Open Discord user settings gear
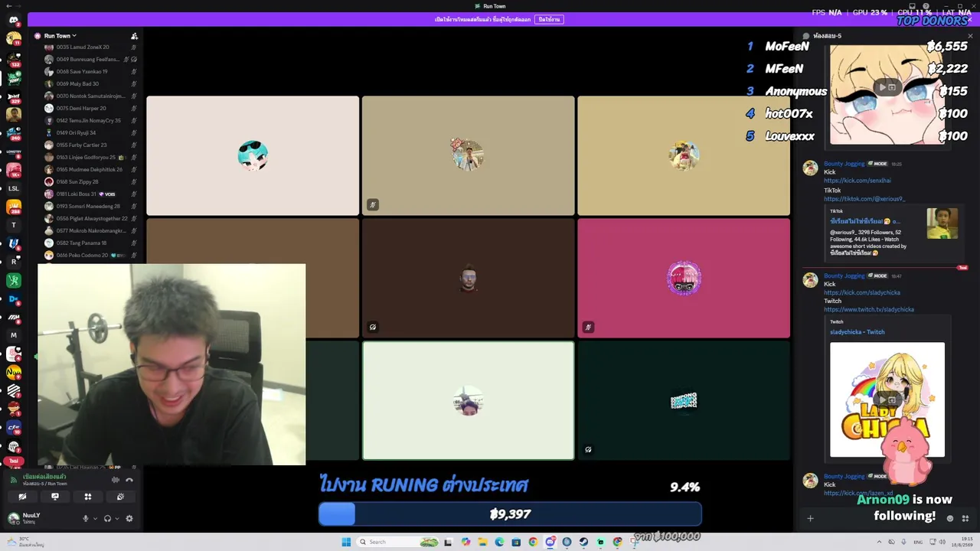Screen dimensions: 980x551 click(x=129, y=518)
